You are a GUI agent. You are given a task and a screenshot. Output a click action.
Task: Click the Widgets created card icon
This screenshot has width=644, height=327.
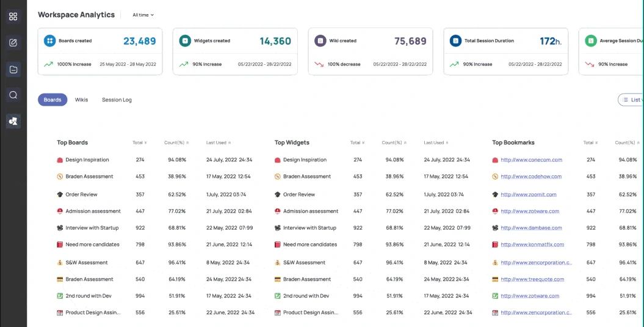pyautogui.click(x=185, y=41)
